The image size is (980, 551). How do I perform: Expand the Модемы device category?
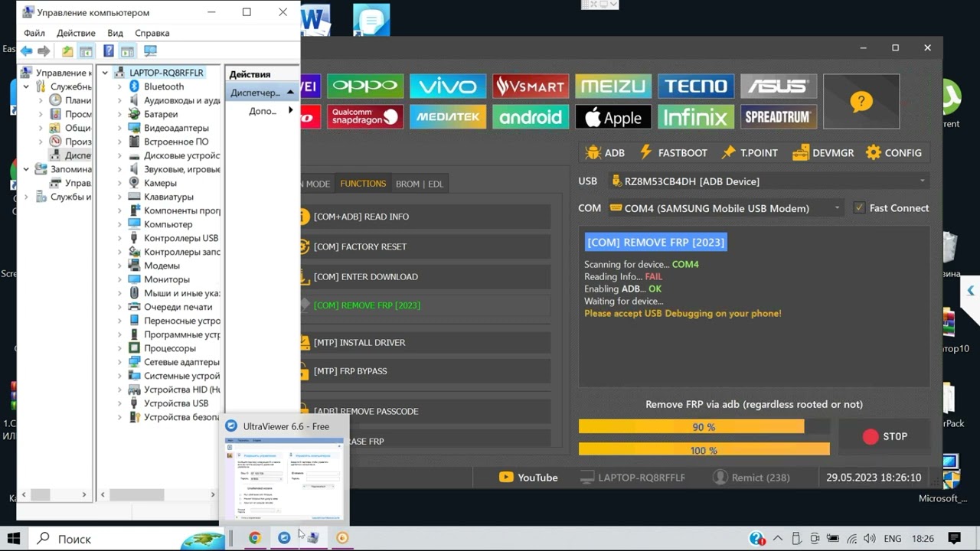pyautogui.click(x=119, y=266)
